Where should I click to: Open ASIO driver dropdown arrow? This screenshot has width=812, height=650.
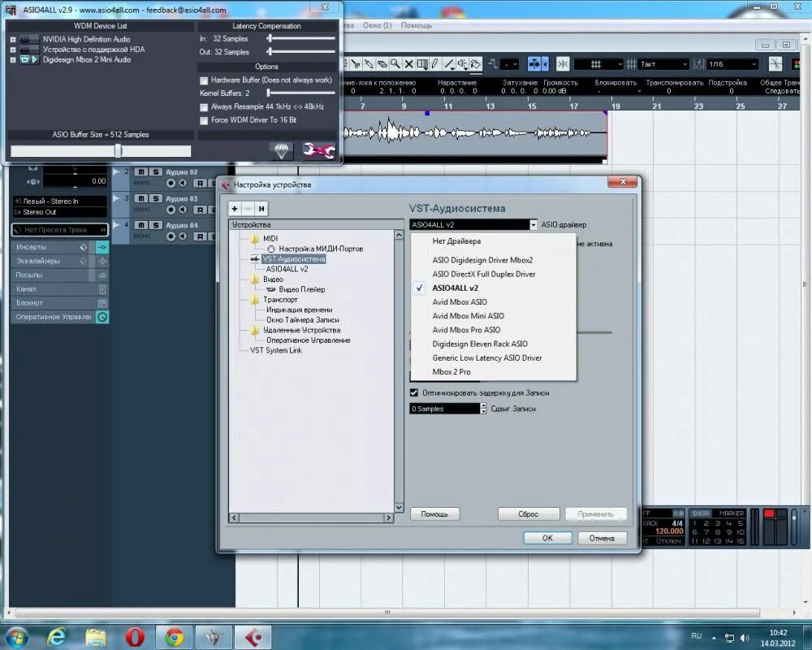[x=533, y=224]
